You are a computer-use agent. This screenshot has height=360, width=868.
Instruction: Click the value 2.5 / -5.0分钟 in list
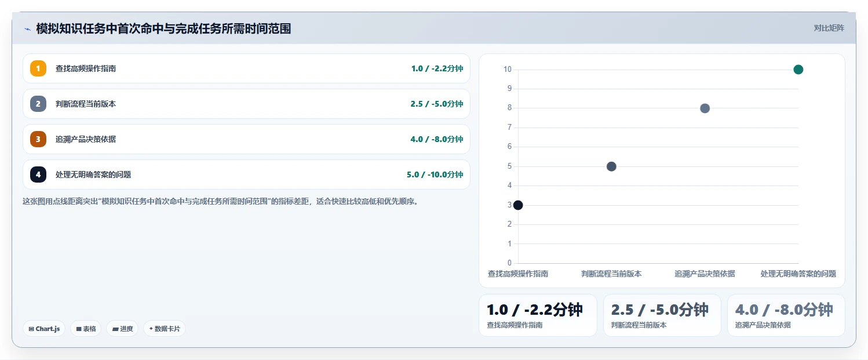tap(437, 104)
